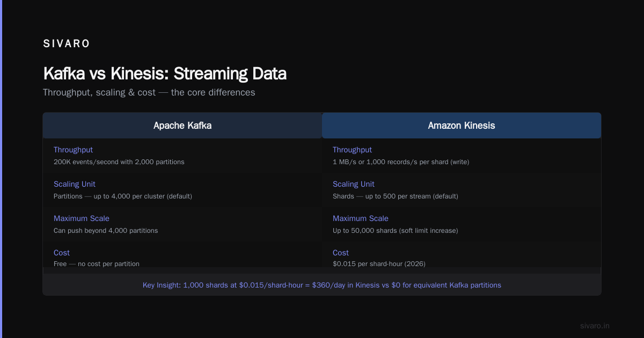
Task: Select the Amazon Kinesis column header
Action: (462, 126)
